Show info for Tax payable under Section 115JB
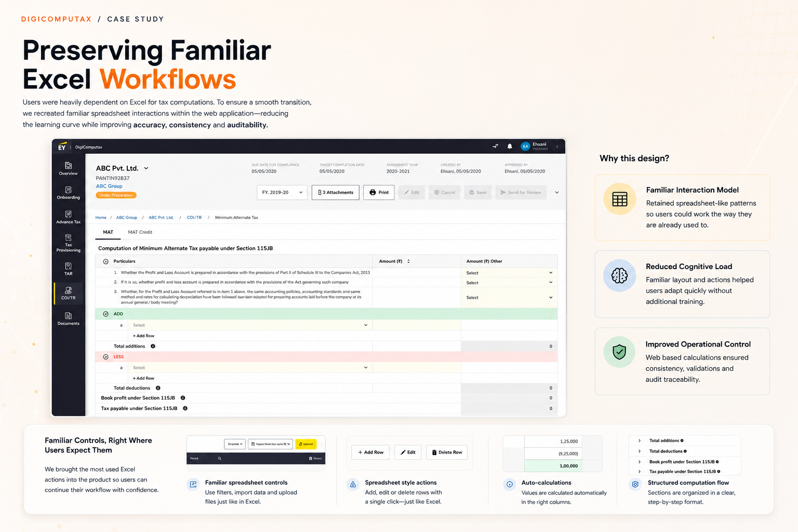The width and height of the screenshot is (798, 532). (185, 408)
